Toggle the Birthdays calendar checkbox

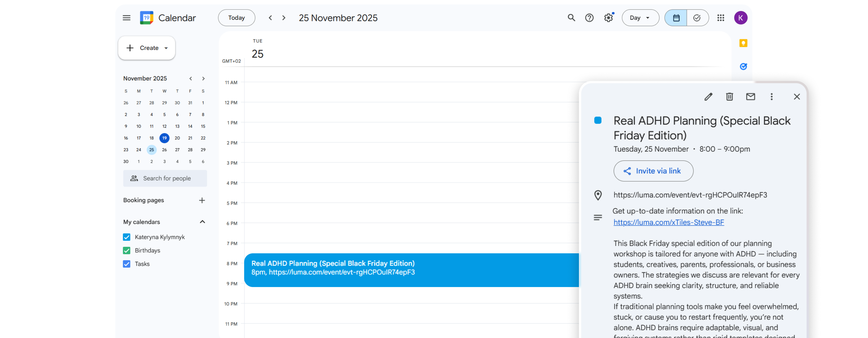click(x=127, y=251)
